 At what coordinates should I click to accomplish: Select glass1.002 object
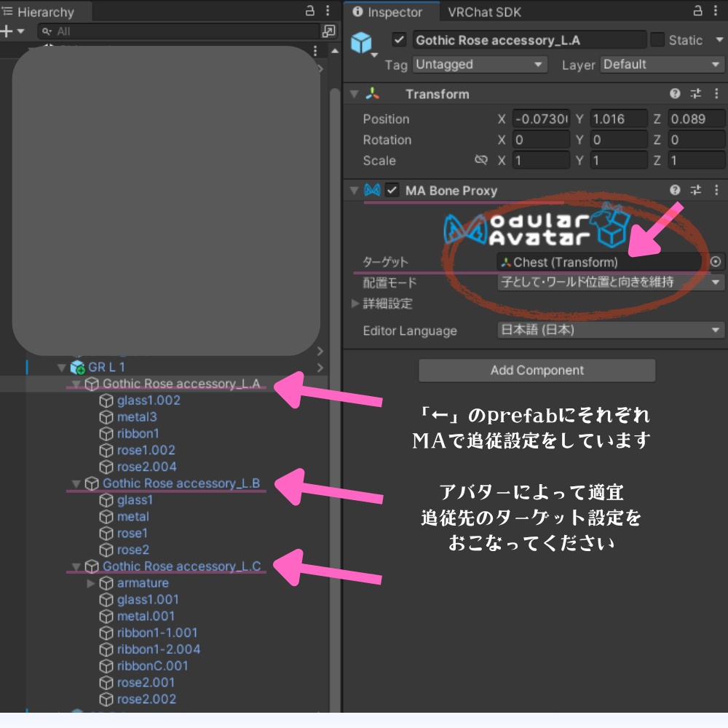point(149,400)
